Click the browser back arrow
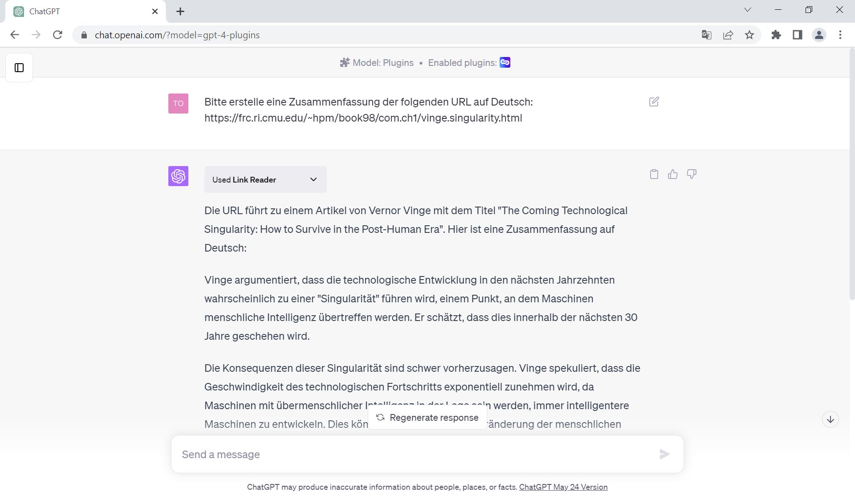The width and height of the screenshot is (855, 504). click(x=15, y=35)
